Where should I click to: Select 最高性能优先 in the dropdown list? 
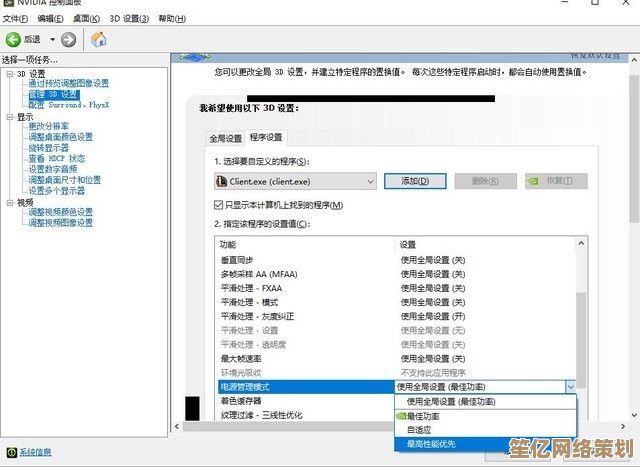coord(431,442)
